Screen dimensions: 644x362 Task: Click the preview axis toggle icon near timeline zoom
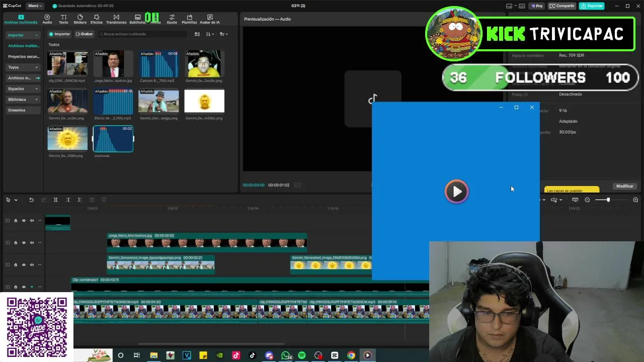coord(575,200)
